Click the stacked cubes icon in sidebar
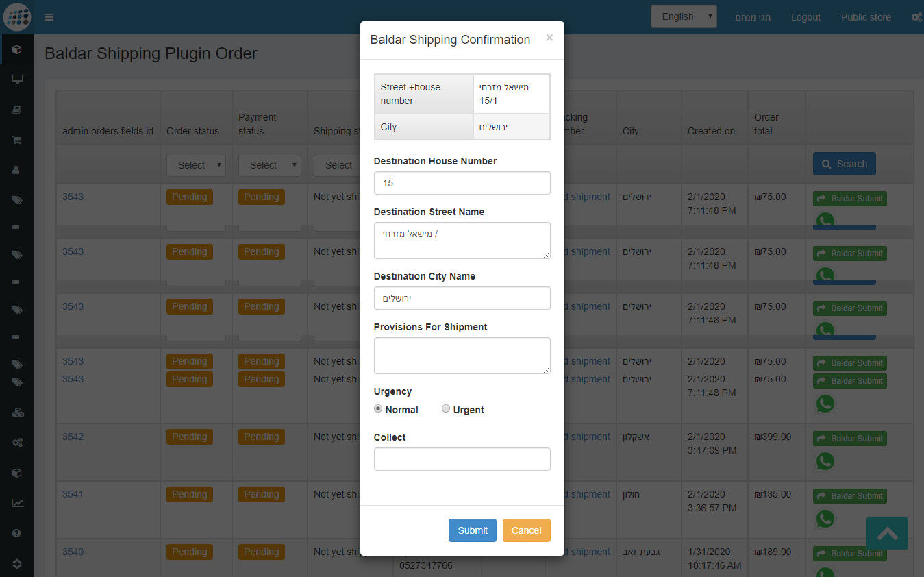 tap(17, 413)
